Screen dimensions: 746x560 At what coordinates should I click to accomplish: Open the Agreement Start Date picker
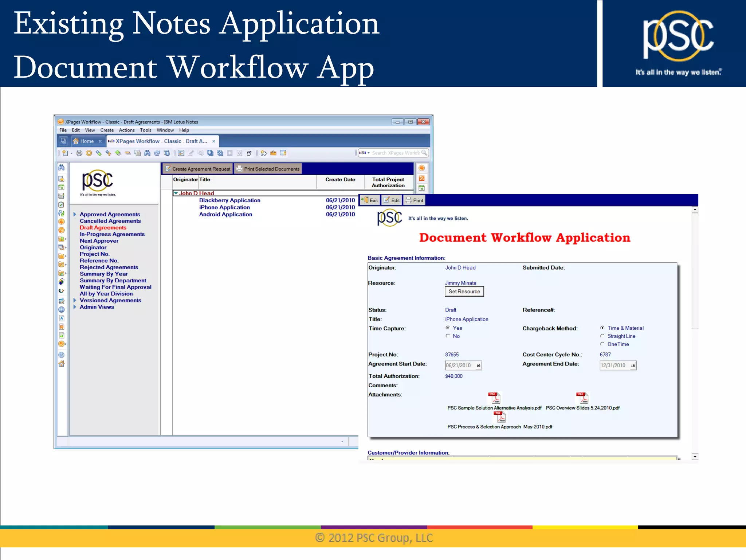[x=478, y=365]
